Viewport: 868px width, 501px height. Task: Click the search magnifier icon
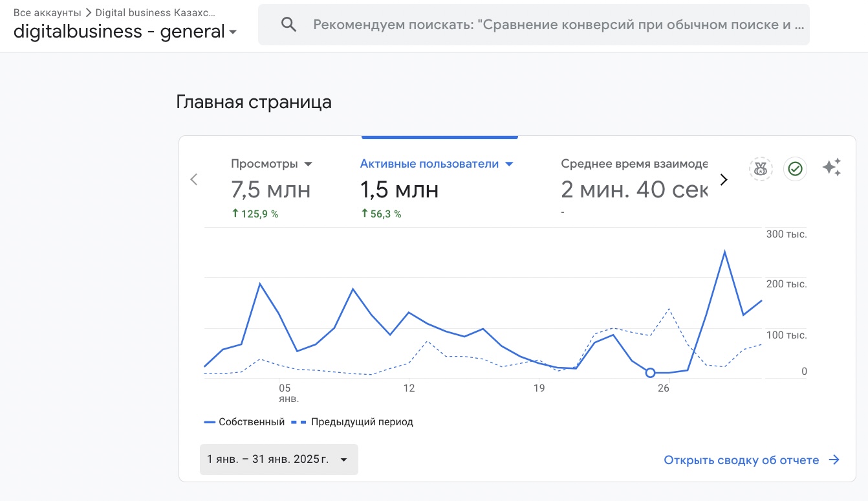288,25
